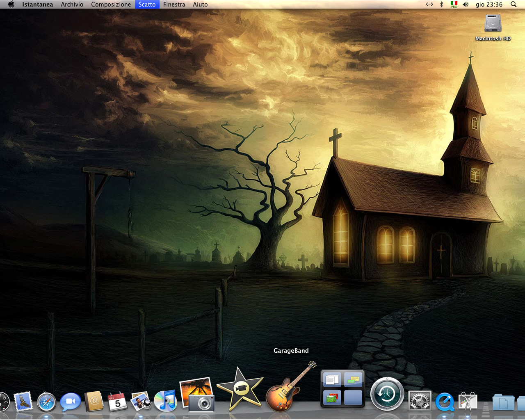Launch GarageBand guitar icon in Dock

[x=291, y=386]
